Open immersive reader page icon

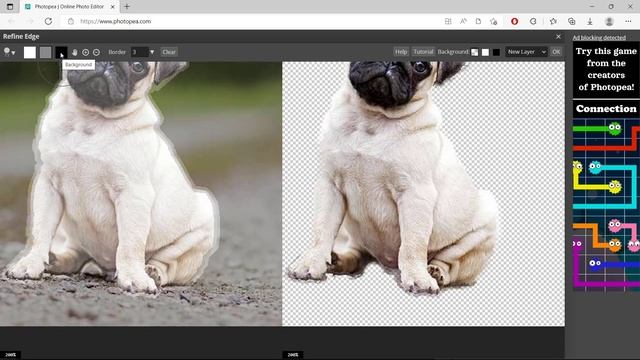click(x=478, y=21)
